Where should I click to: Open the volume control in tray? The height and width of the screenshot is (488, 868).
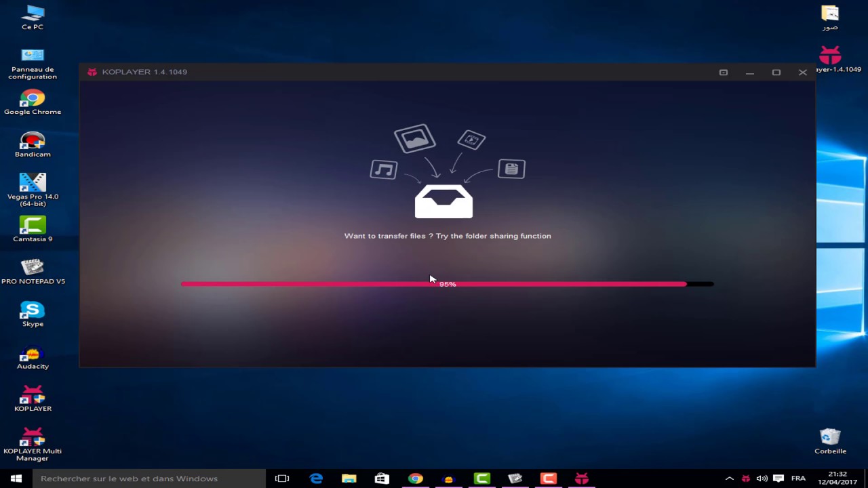tap(762, 479)
